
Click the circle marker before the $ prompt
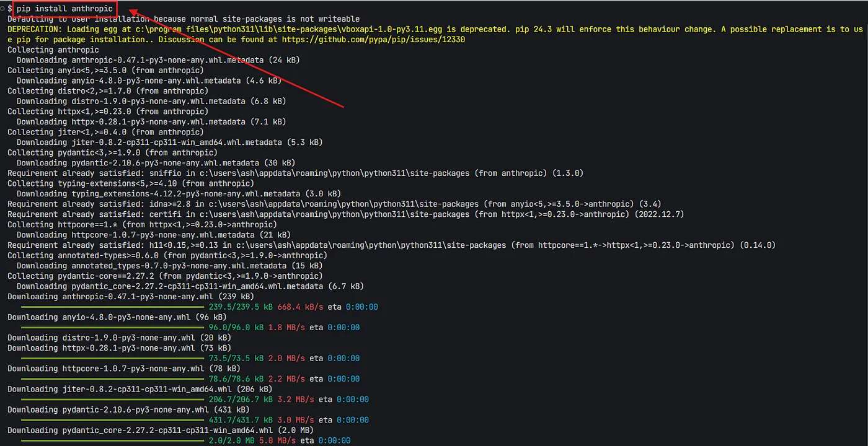pyautogui.click(x=3, y=9)
